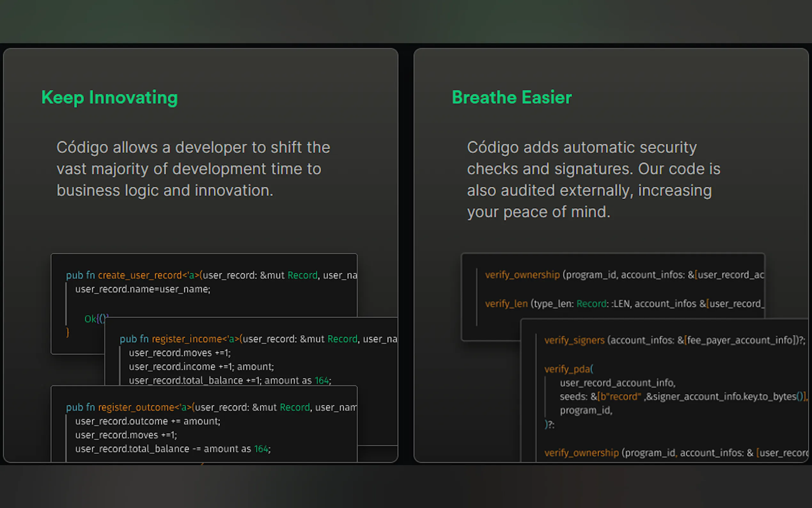Click the Keep Innovating heading
The height and width of the screenshot is (508, 812).
tap(109, 98)
